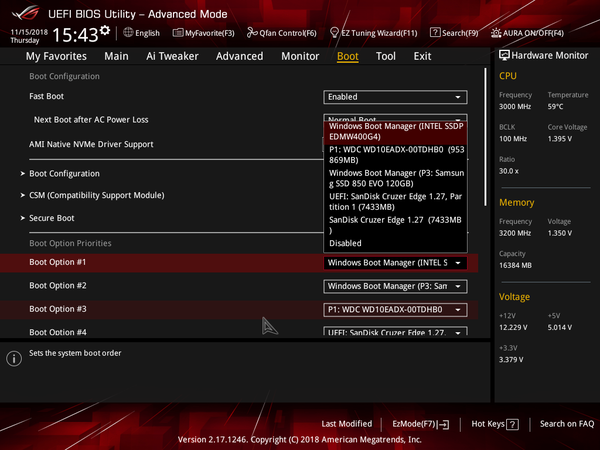
Task: Select the Boot Option #3 row label
Action: point(58,309)
